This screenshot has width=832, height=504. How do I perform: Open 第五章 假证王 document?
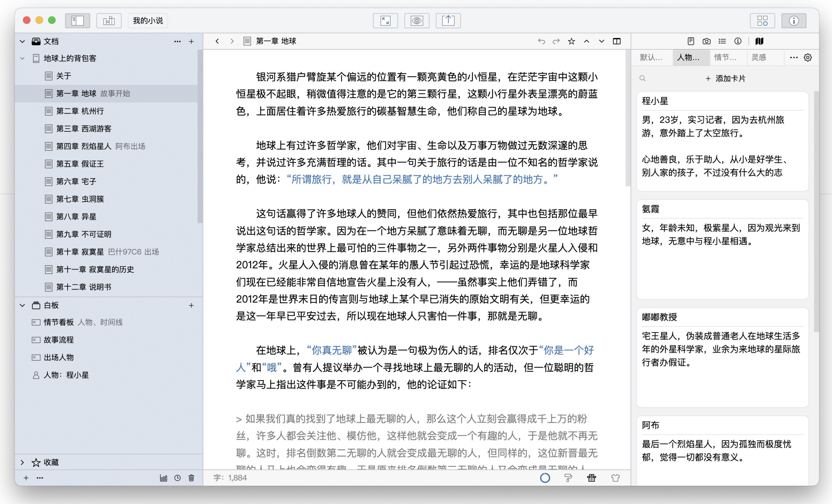point(80,164)
